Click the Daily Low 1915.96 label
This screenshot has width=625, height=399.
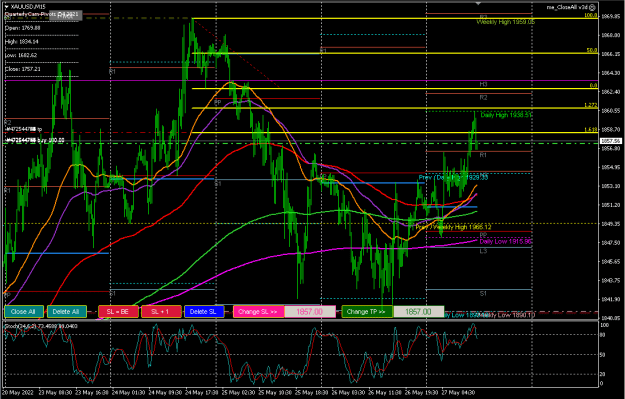tap(505, 242)
